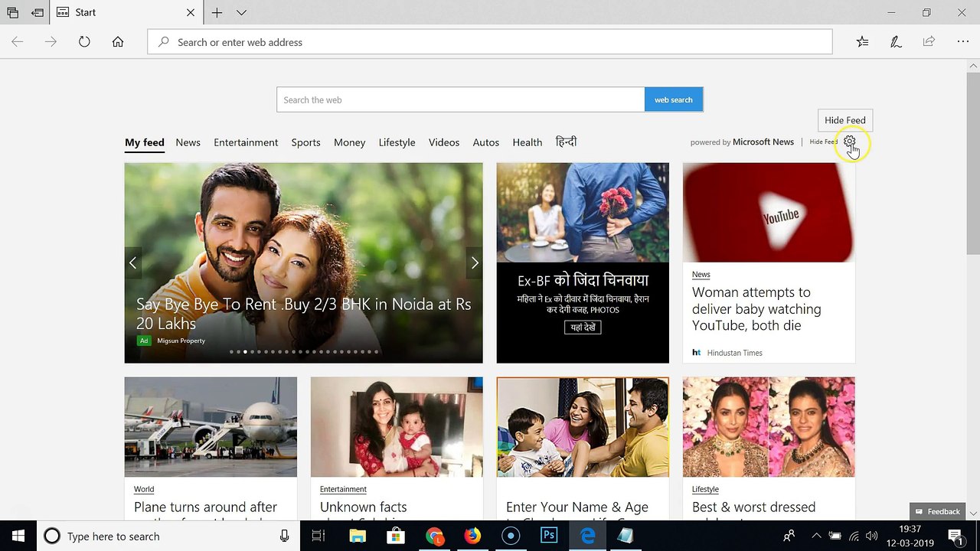
Task: Add notes with the pen icon
Action: (896, 42)
